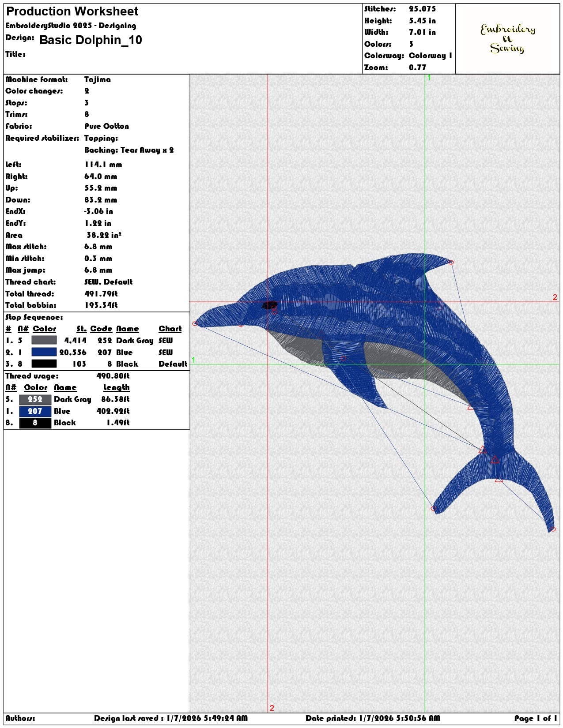Click the Left value '114.1 mm'
Image resolution: width=563 pixels, height=728 pixels.
click(x=103, y=165)
